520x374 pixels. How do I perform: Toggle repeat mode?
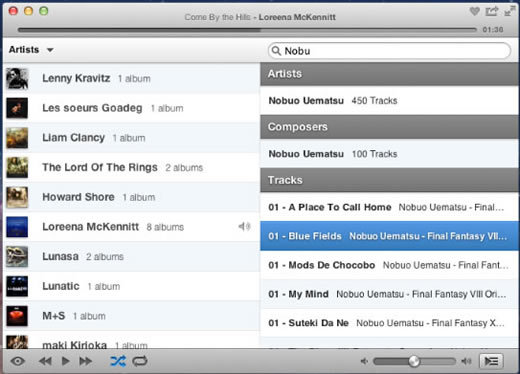tap(140, 361)
